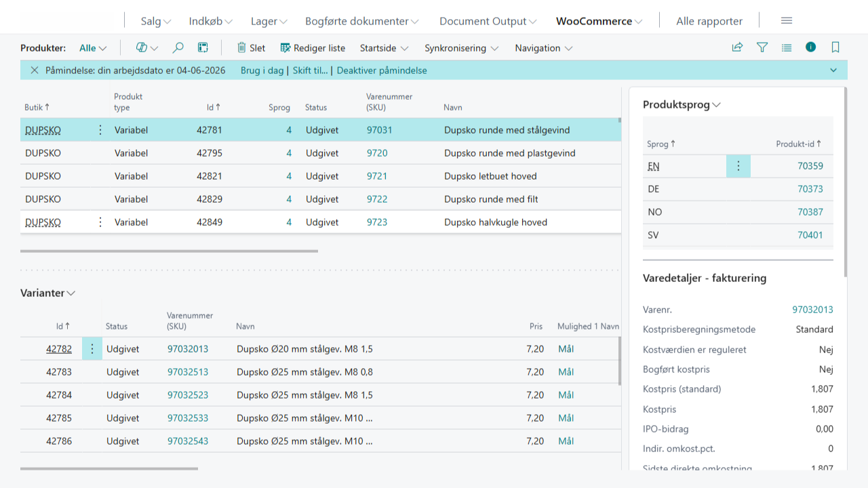
Task: Click the list view layout icon
Action: [787, 47]
